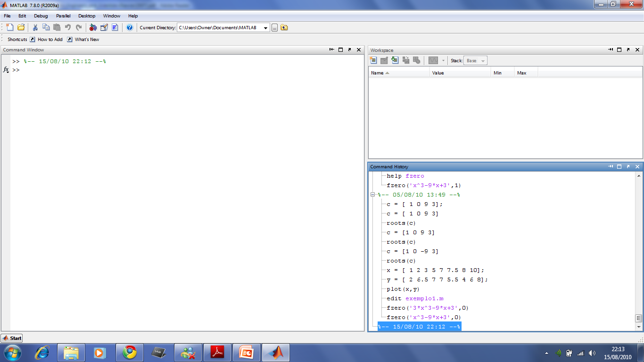Image resolution: width=644 pixels, height=362 pixels.
Task: Undock the Command Window panel
Action: pos(349,49)
